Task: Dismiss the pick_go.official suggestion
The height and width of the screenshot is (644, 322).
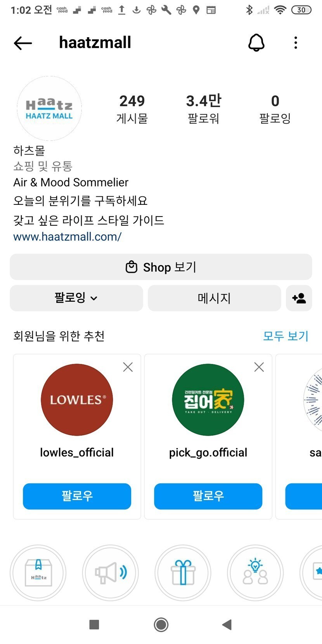Action: [x=259, y=367]
